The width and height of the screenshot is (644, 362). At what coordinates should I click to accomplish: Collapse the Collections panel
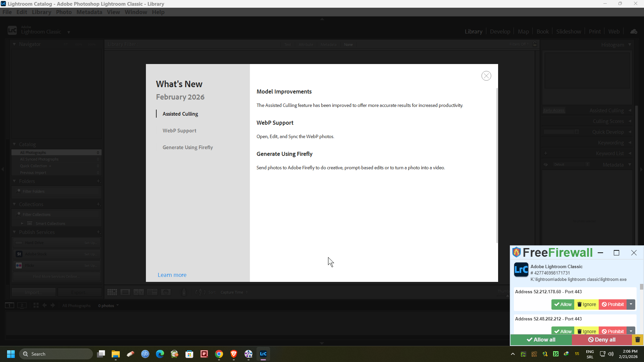14,204
